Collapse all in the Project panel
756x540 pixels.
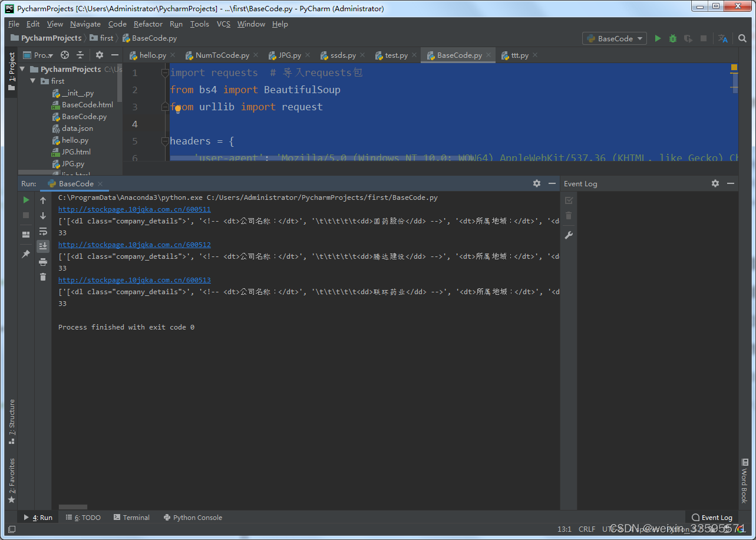(80, 55)
